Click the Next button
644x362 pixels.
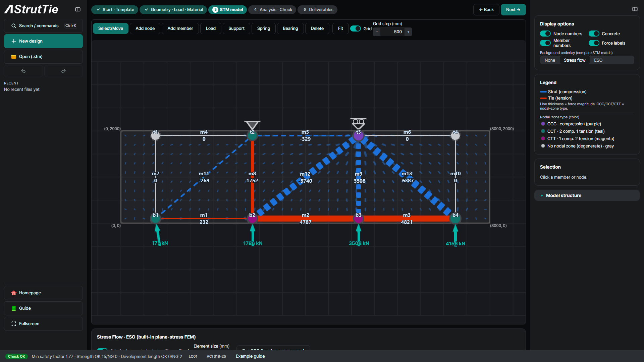513,10
